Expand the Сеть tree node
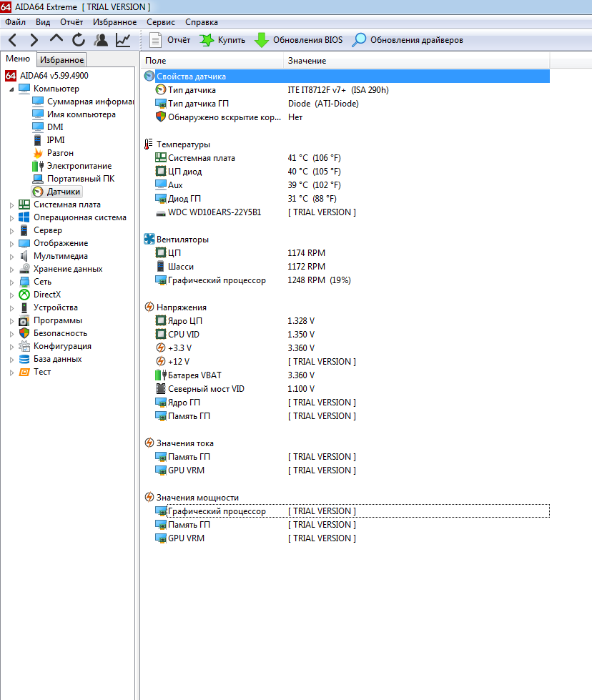The height and width of the screenshot is (700, 592). coord(11,282)
